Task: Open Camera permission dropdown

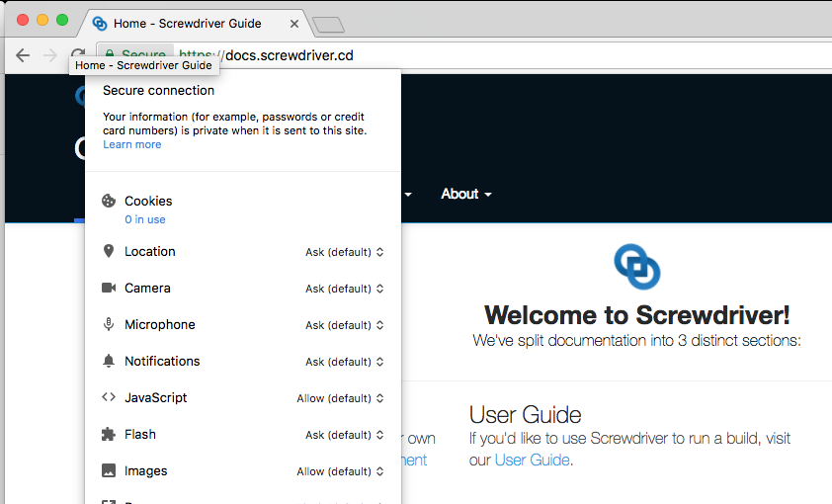Action: [345, 289]
